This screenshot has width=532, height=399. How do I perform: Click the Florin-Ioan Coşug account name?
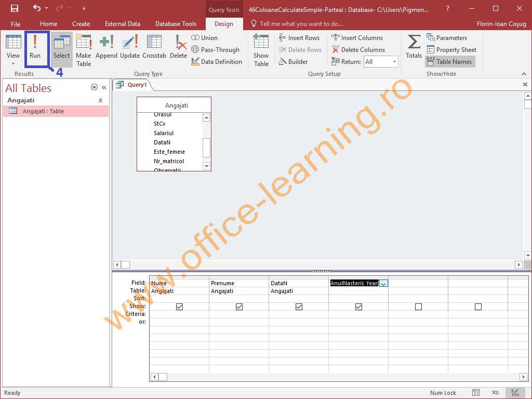(x=501, y=24)
